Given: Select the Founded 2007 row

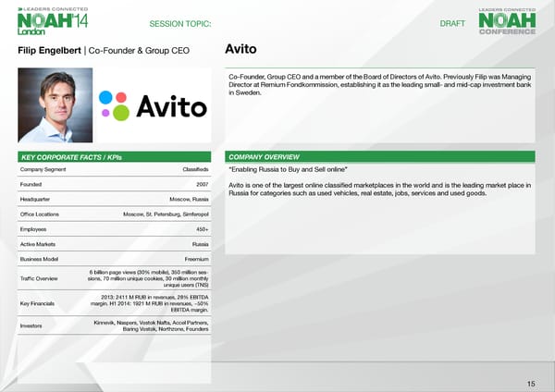Looking at the screenshot, I should coord(115,184).
